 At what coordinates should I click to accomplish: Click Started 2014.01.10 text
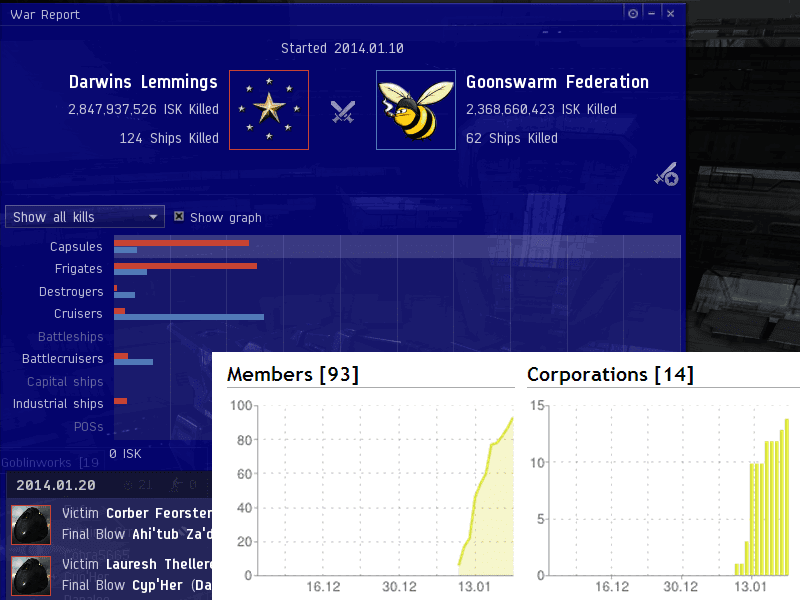(342, 48)
